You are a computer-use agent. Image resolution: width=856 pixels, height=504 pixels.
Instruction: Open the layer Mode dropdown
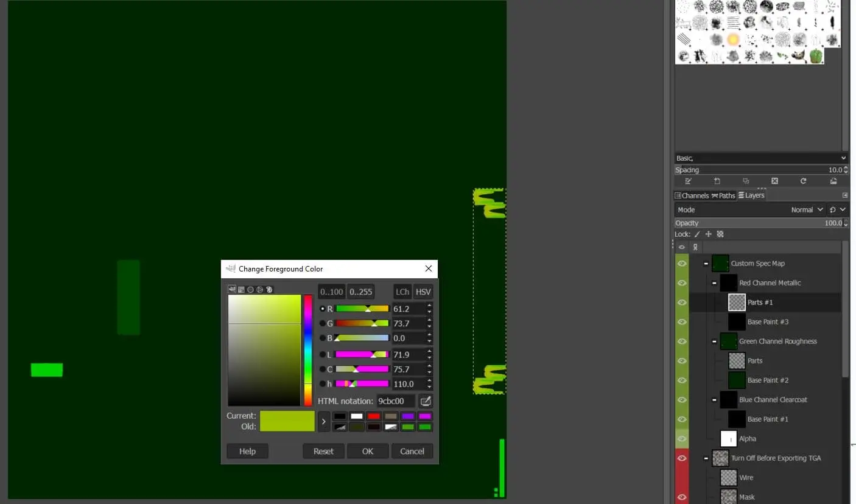(807, 209)
